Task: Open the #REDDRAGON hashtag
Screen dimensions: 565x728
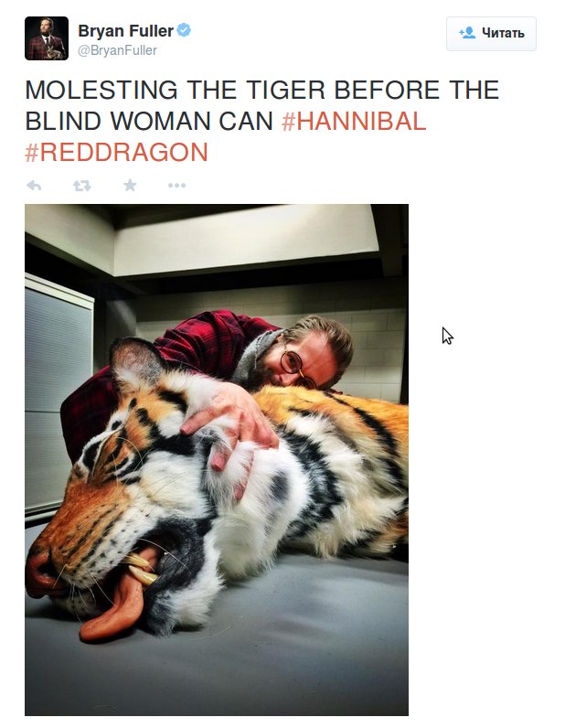Action: coord(116,153)
